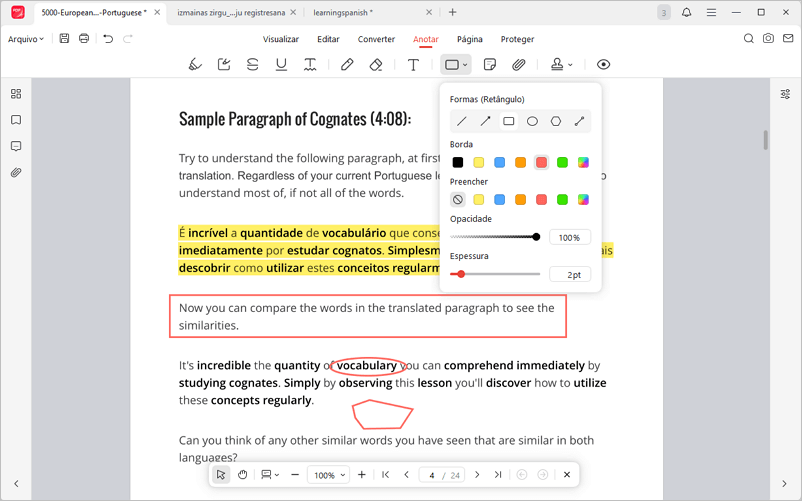Share the document by email icon

pos(788,38)
